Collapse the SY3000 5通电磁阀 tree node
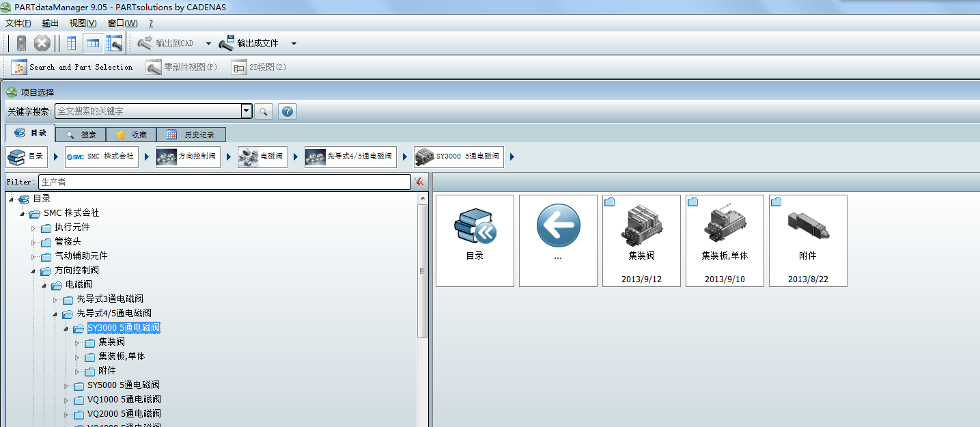Screen dimensions: 980x427 tap(66, 329)
